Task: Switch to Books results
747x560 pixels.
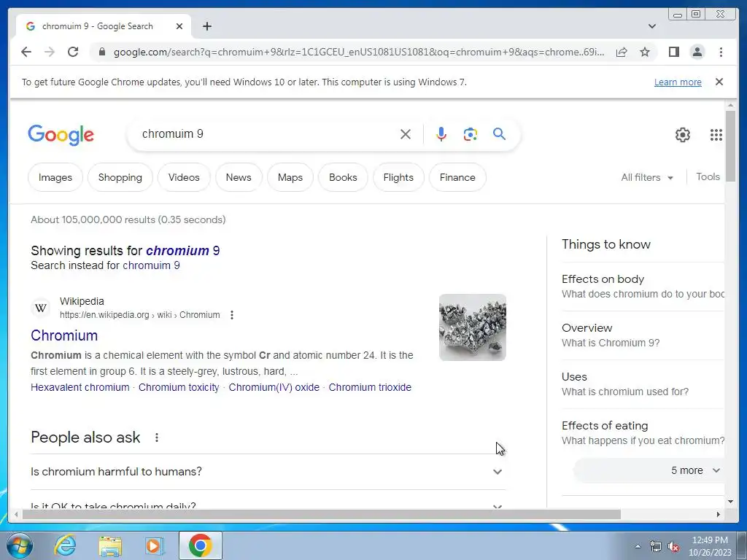Action: coord(343,177)
